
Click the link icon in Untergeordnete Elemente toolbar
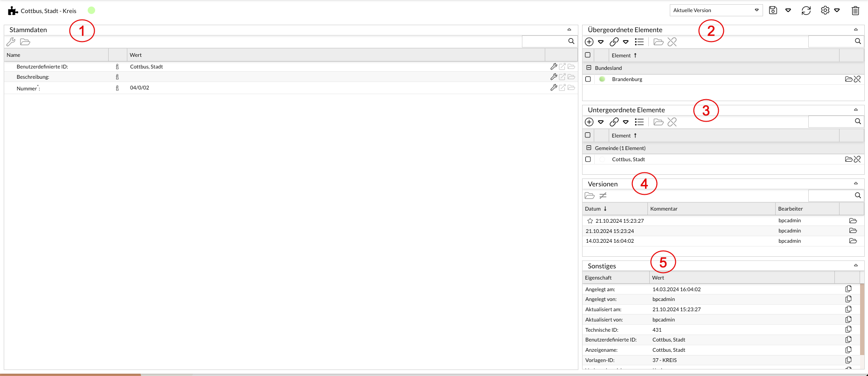click(x=614, y=122)
